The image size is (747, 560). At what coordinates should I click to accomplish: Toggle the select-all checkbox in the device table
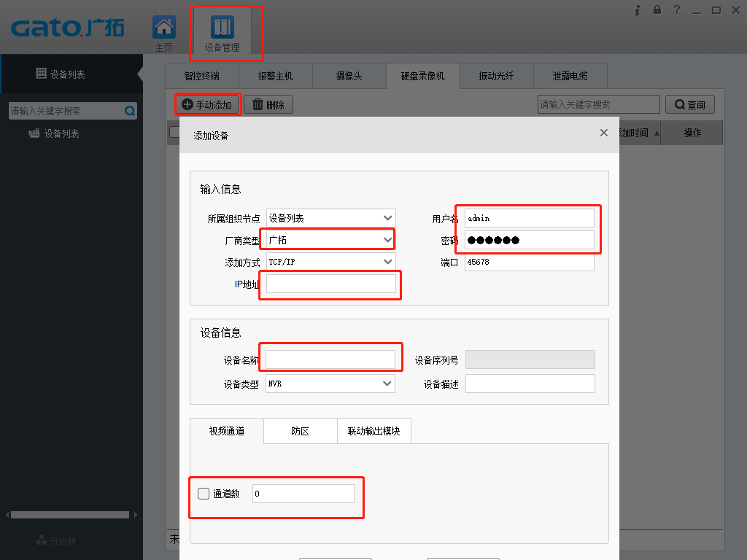pos(173,132)
